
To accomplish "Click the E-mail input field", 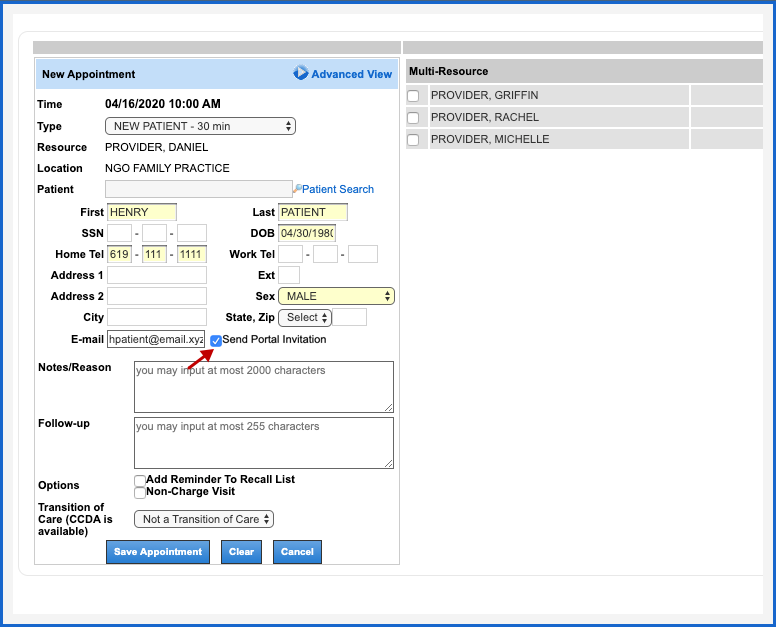I will tap(156, 339).
